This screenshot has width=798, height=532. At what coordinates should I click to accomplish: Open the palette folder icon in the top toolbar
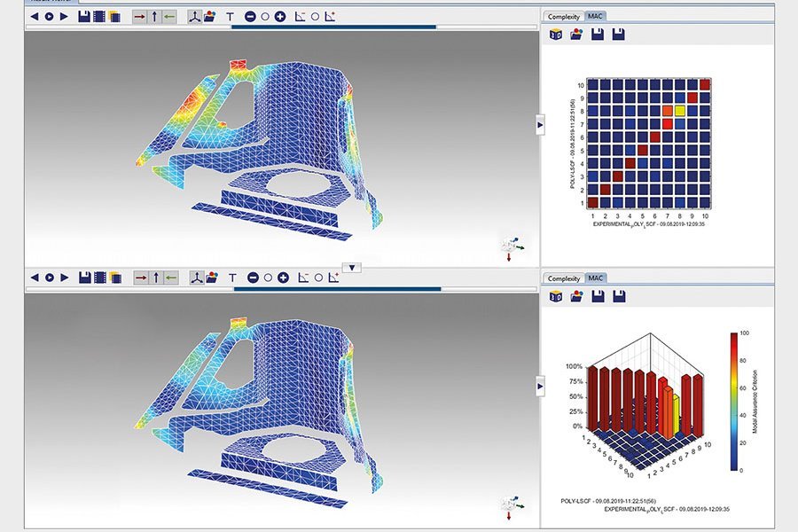[x=209, y=15]
